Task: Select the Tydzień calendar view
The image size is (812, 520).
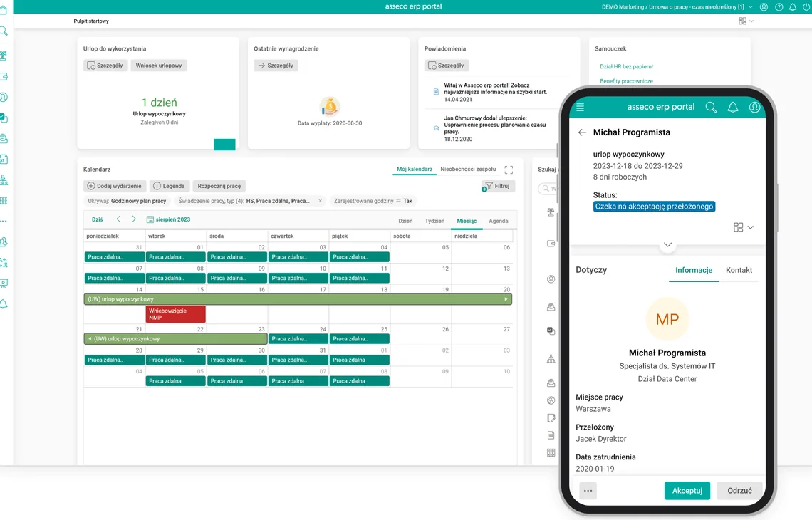Action: (434, 221)
